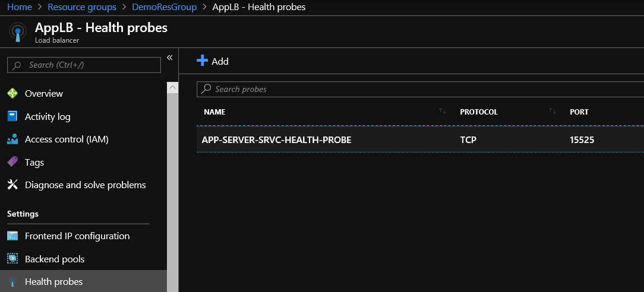Click the PORT column header
This screenshot has width=644, height=292.
579,112
